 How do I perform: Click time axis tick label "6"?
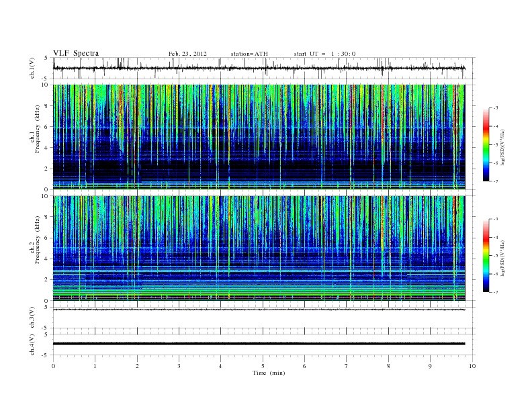pyautogui.click(x=304, y=366)
